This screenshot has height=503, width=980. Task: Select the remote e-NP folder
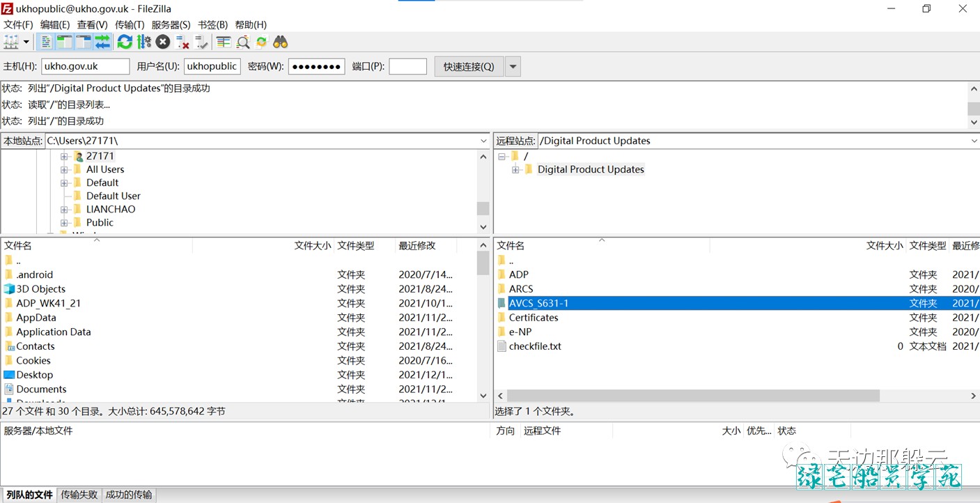point(520,332)
